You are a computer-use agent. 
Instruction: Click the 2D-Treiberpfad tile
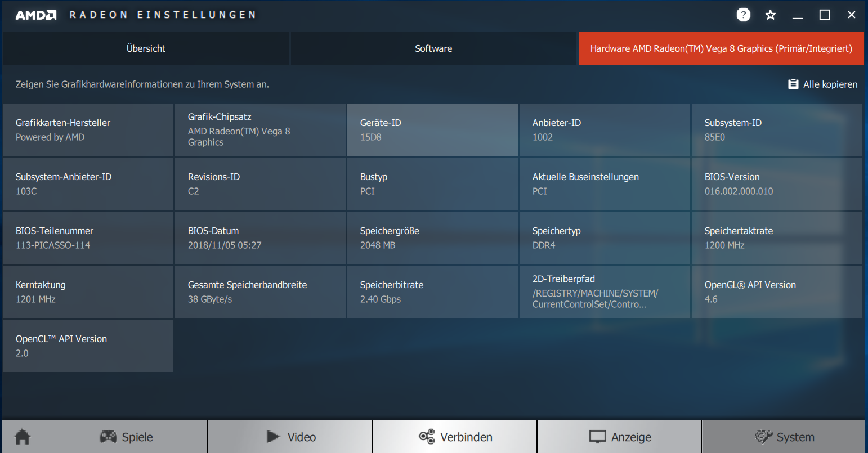click(605, 291)
